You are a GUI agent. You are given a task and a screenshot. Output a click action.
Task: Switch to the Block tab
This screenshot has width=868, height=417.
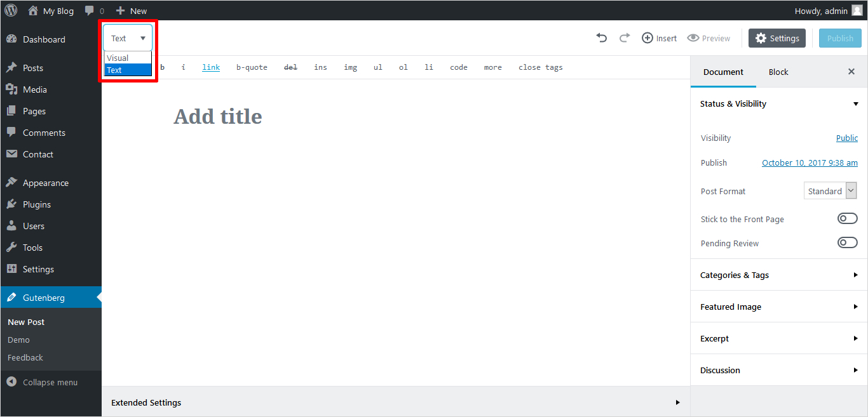pos(778,72)
